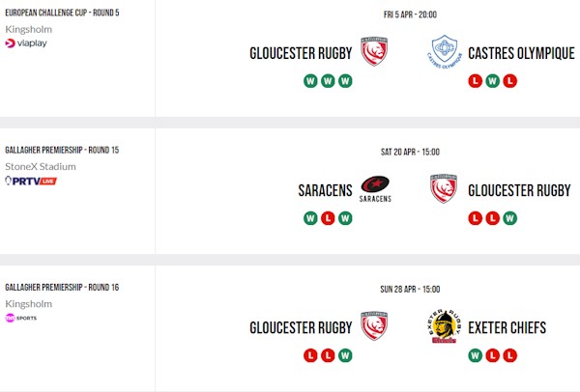Click the Exeter Chiefs club crest
This screenshot has width=580, height=392.
[x=444, y=327]
